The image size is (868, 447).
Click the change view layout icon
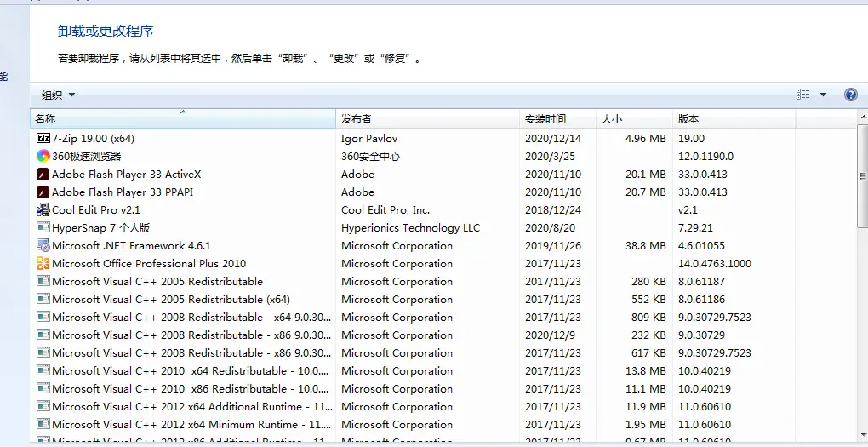(x=803, y=95)
